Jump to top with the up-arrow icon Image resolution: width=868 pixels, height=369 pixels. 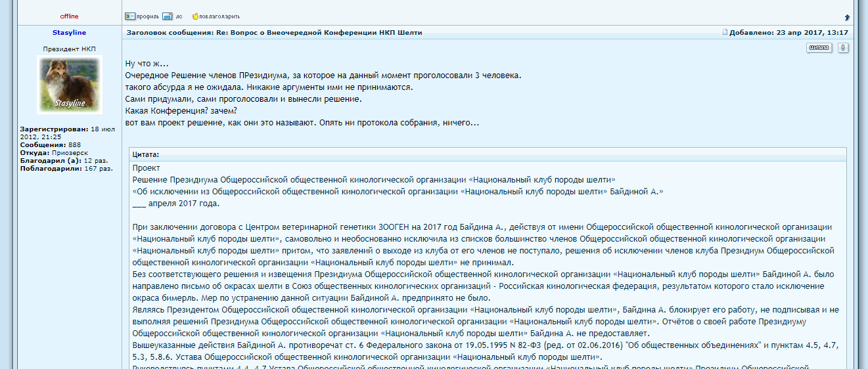(847, 17)
